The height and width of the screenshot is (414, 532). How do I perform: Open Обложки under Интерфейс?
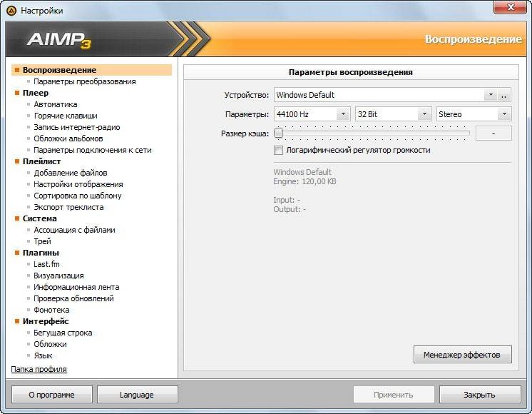50,344
